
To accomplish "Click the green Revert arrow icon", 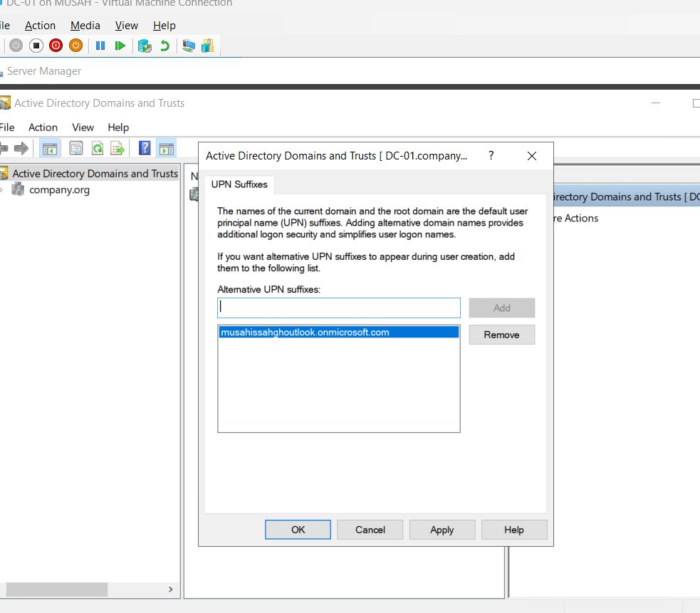I will click(x=164, y=46).
